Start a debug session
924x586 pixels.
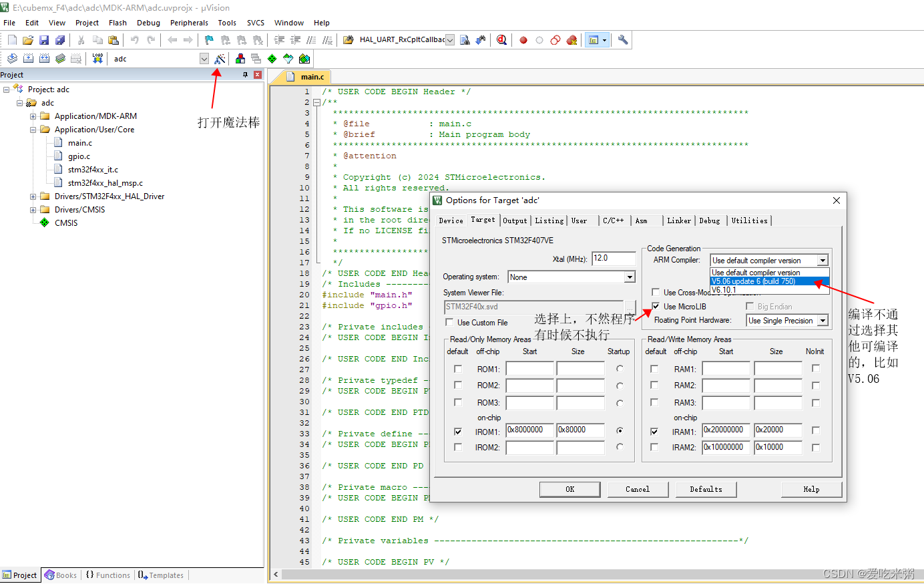click(501, 39)
